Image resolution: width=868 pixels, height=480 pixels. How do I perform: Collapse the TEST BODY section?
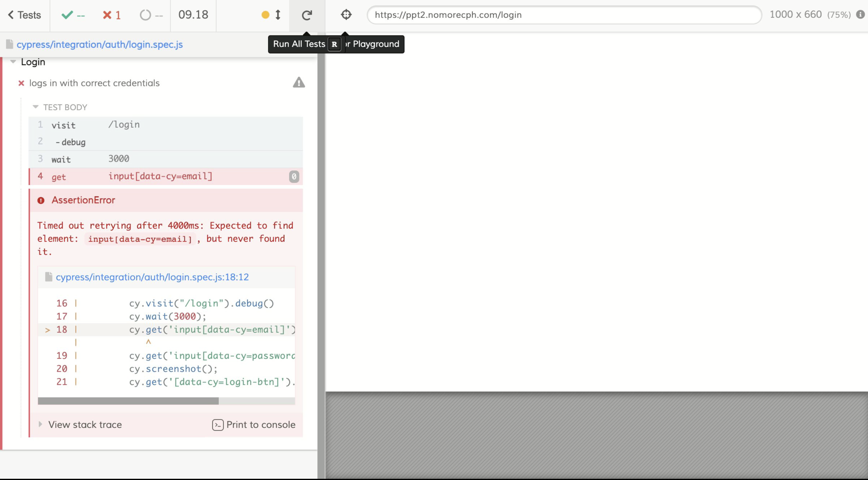click(x=65, y=107)
